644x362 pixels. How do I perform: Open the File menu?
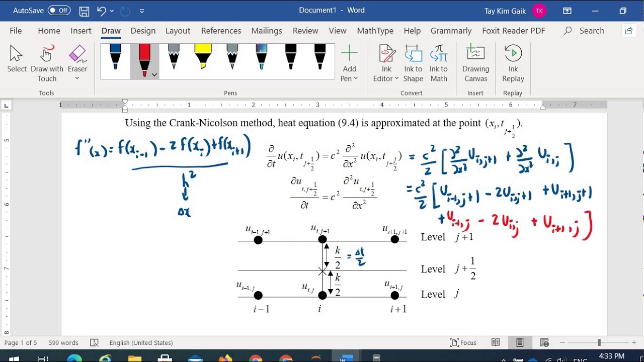[x=16, y=31]
